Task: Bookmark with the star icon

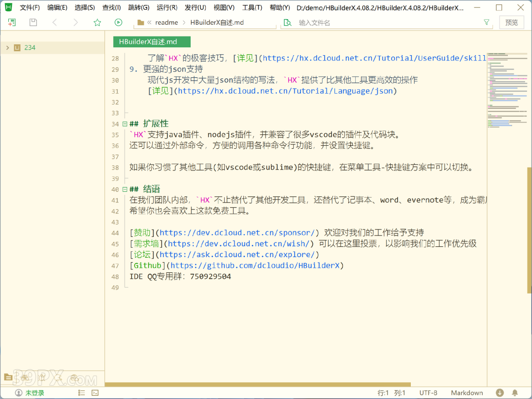Action: point(98,22)
